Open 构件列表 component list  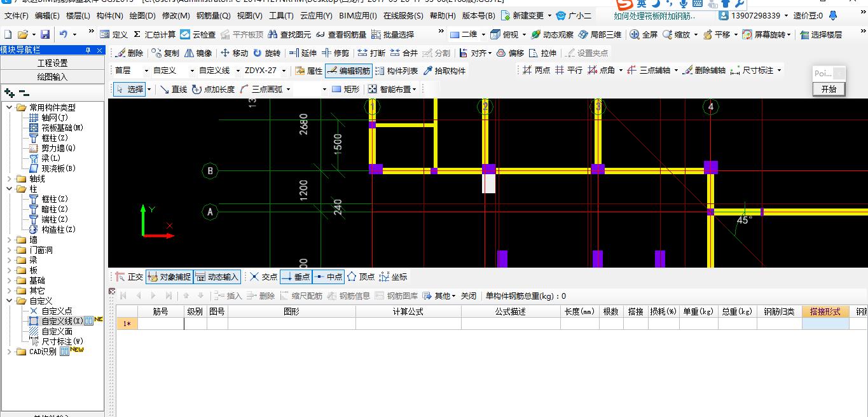[397, 71]
